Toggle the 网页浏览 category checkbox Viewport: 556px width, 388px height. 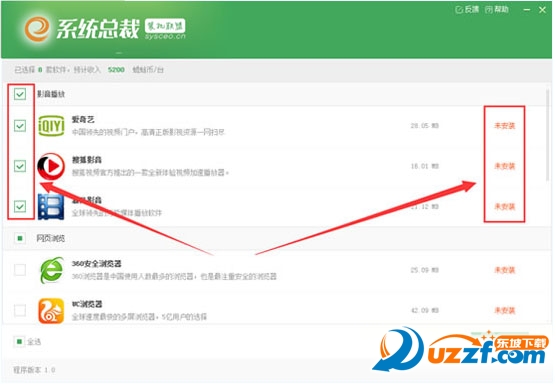[x=20, y=238]
